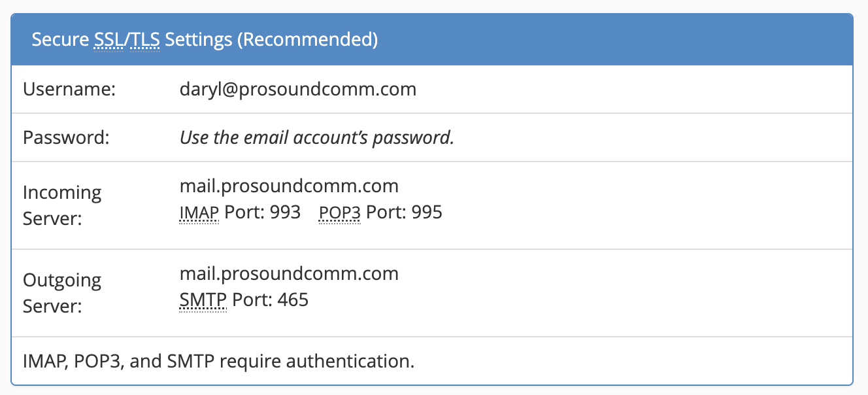Click the IMAP port number 993
868x395 pixels.
[x=287, y=213]
